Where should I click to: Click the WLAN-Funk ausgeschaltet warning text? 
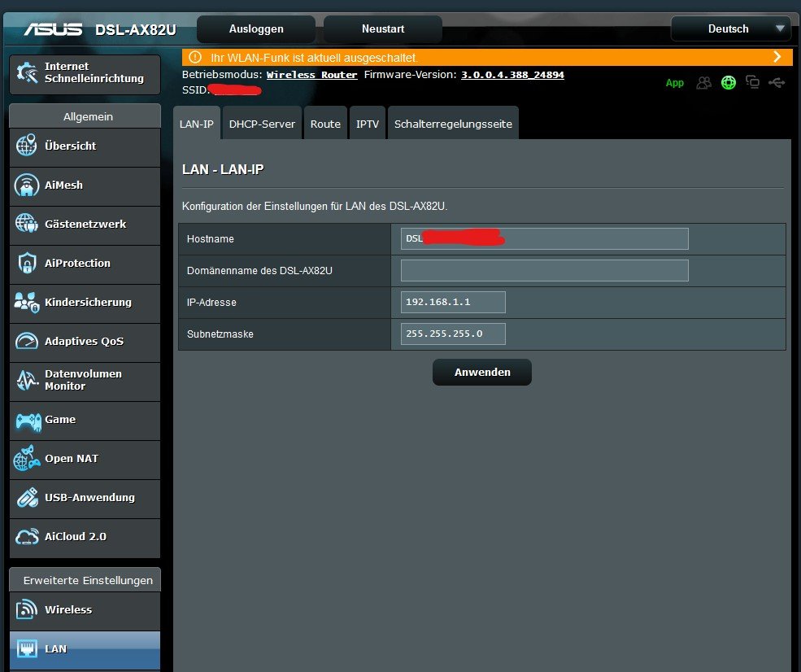click(x=314, y=58)
